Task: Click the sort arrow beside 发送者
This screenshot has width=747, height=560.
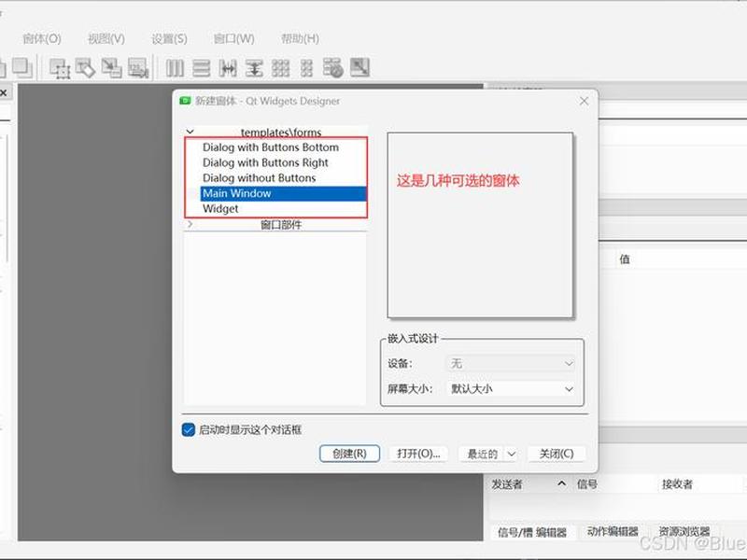Action: [x=562, y=483]
